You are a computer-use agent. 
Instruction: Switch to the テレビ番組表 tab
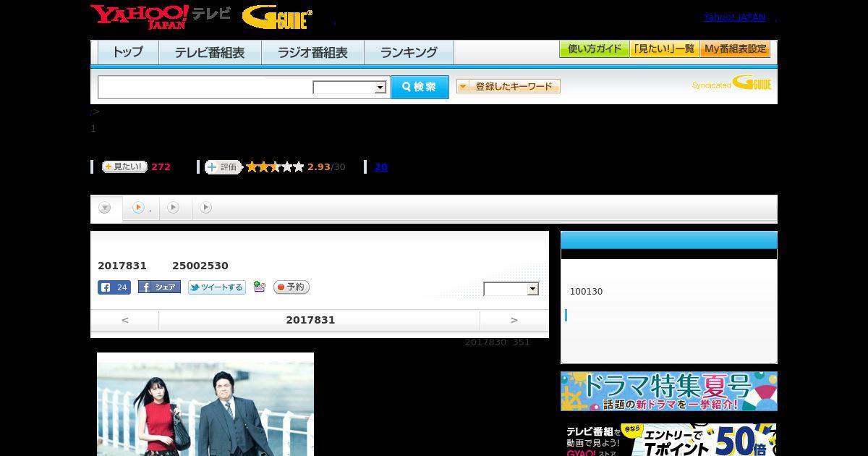click(210, 52)
